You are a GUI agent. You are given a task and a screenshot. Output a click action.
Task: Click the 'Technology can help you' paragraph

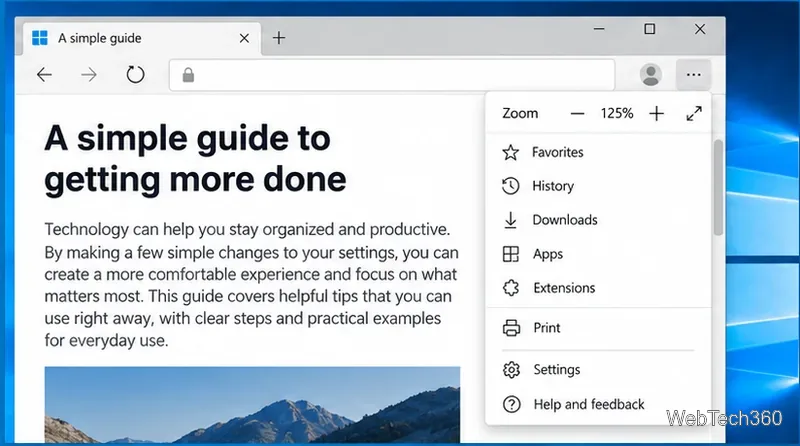click(x=252, y=285)
